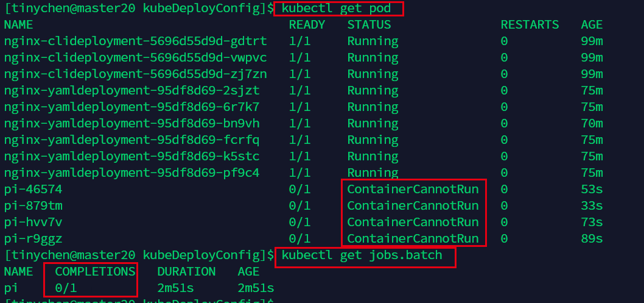
Task: Click ContainerCannotRun status of pod pi-r9ggz
Action: [x=413, y=238]
